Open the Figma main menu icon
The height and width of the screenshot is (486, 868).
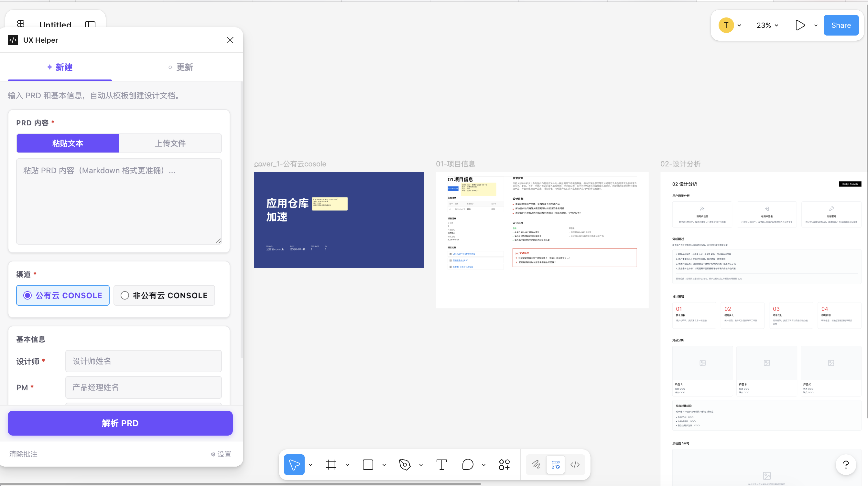(21, 24)
